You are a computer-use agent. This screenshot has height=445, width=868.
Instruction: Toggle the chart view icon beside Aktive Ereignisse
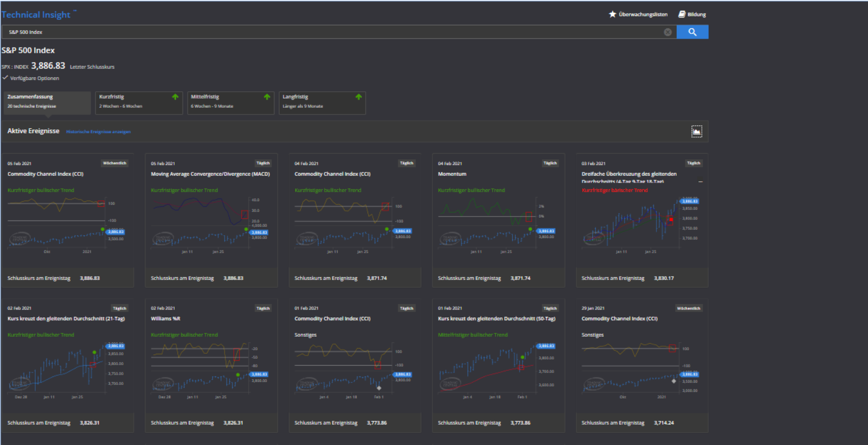(x=697, y=132)
